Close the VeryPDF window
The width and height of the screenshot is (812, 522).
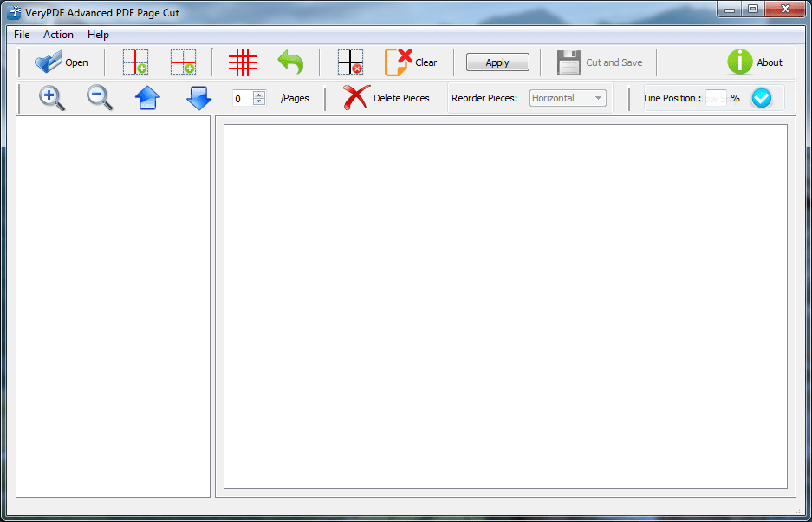[785, 9]
